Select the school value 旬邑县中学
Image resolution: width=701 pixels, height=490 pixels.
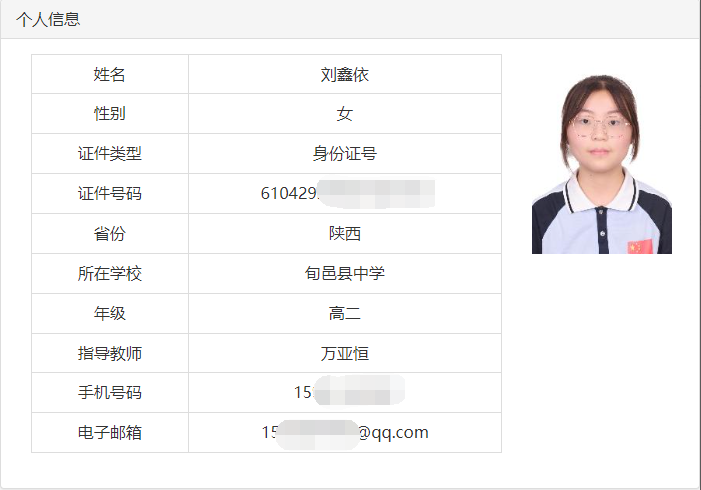[x=345, y=274]
